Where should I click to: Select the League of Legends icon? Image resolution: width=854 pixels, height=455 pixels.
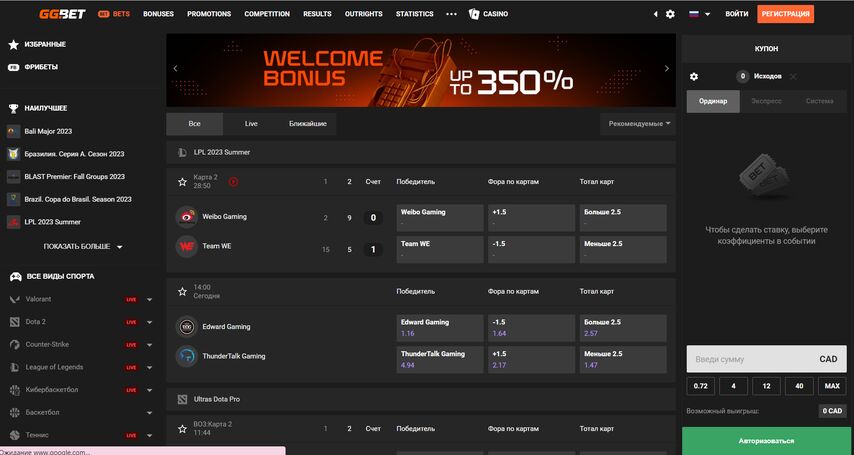pyautogui.click(x=15, y=368)
